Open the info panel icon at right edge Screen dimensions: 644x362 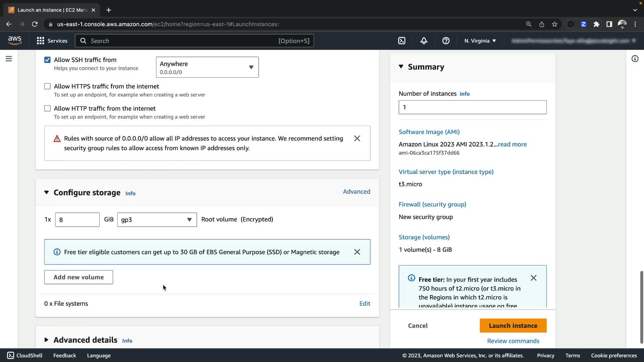coord(635,59)
